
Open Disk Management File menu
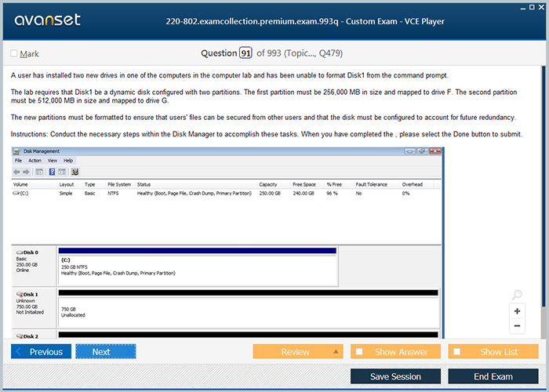(x=18, y=160)
